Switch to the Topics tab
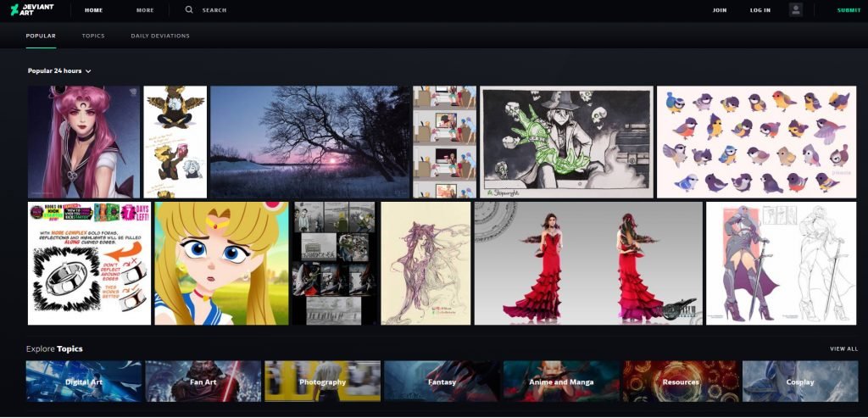868x418 pixels. pos(93,36)
